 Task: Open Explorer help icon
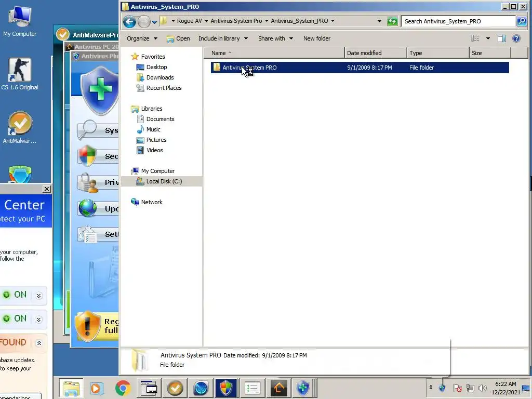coord(516,38)
